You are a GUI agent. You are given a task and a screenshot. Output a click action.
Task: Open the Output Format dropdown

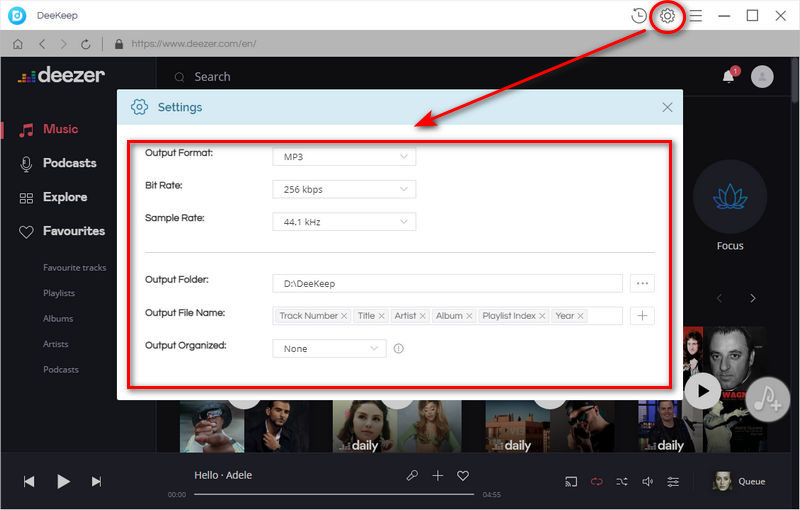point(344,157)
